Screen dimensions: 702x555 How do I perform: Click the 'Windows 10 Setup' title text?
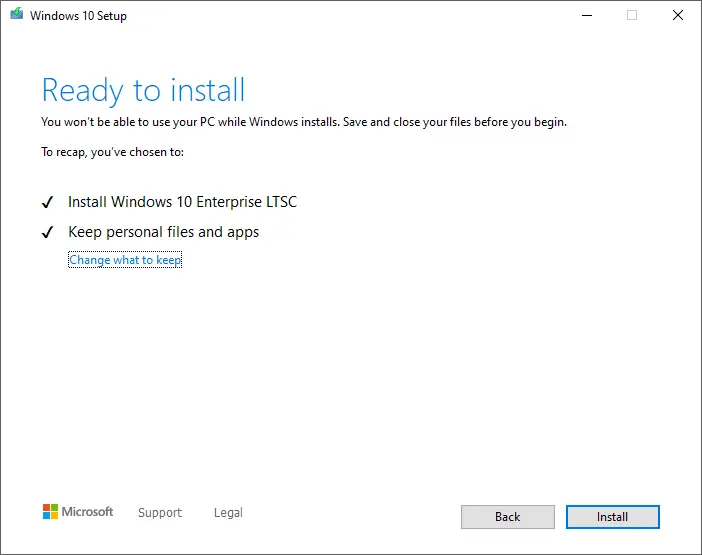pyautogui.click(x=78, y=16)
